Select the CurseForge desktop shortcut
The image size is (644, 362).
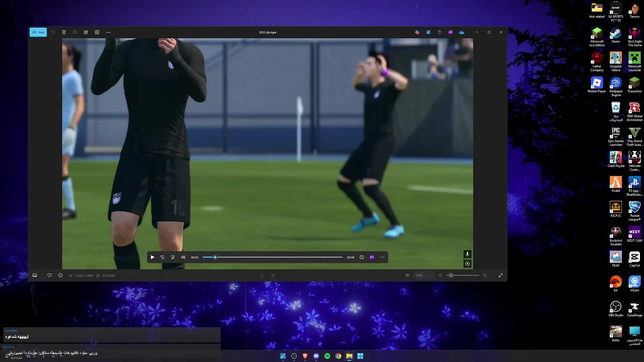coord(634,309)
